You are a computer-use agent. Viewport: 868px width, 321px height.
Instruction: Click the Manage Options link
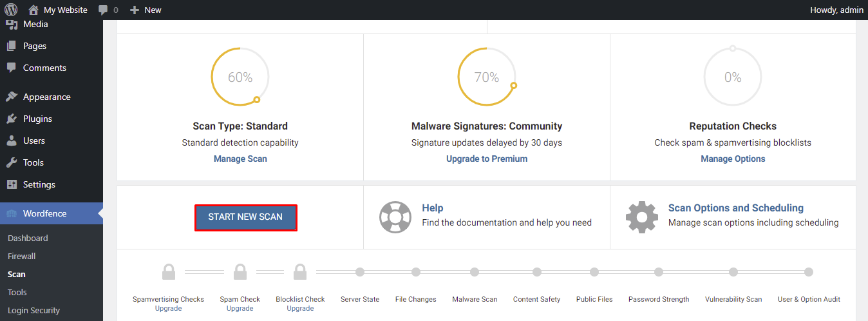pos(733,159)
